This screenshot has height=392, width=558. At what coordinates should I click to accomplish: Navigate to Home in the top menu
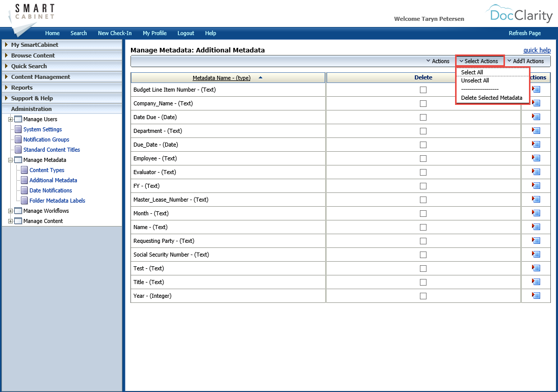coord(52,33)
